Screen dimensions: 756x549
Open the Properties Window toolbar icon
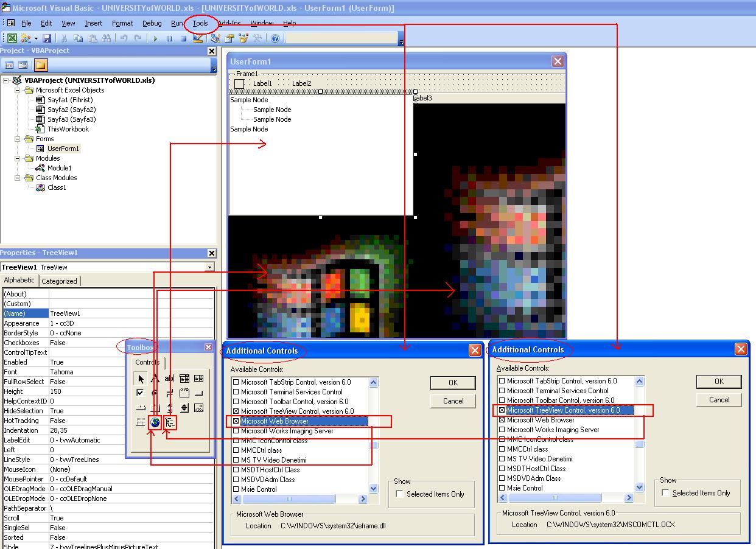pyautogui.click(x=229, y=38)
